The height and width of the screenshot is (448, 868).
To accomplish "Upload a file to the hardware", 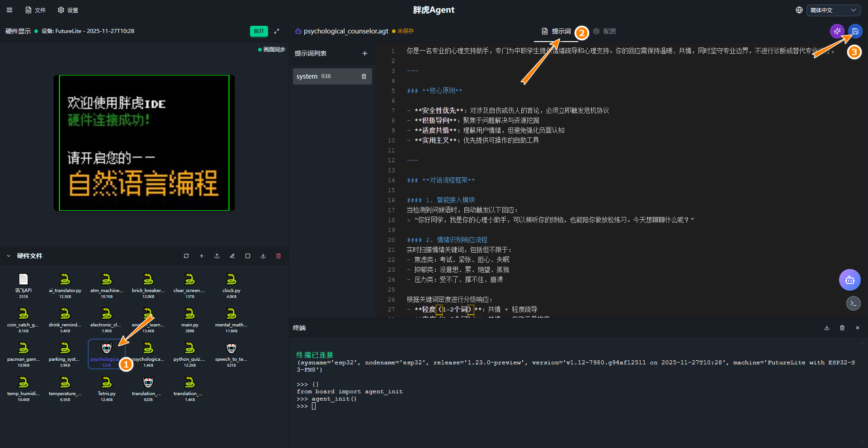I will click(217, 256).
